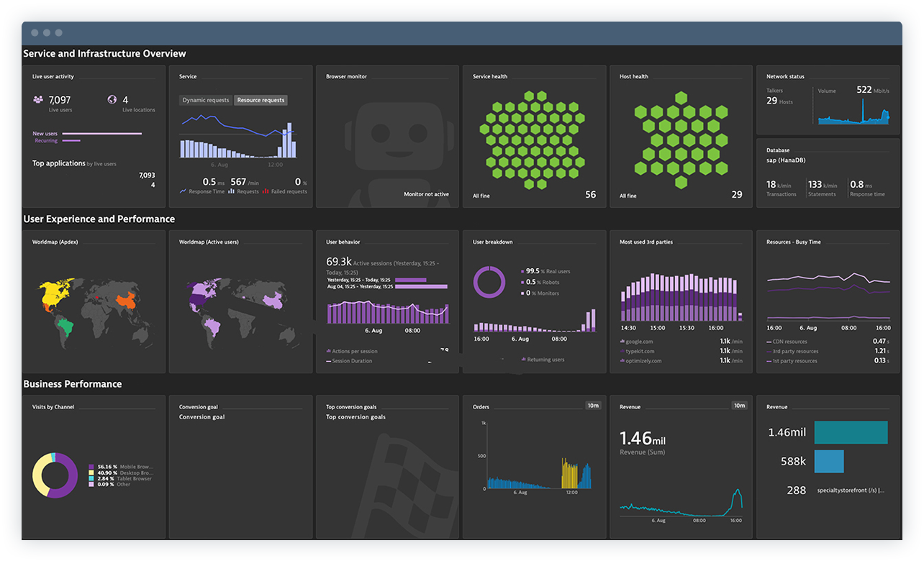Select the Response Time line icon
This screenshot has width=924, height=561.
coord(183,191)
